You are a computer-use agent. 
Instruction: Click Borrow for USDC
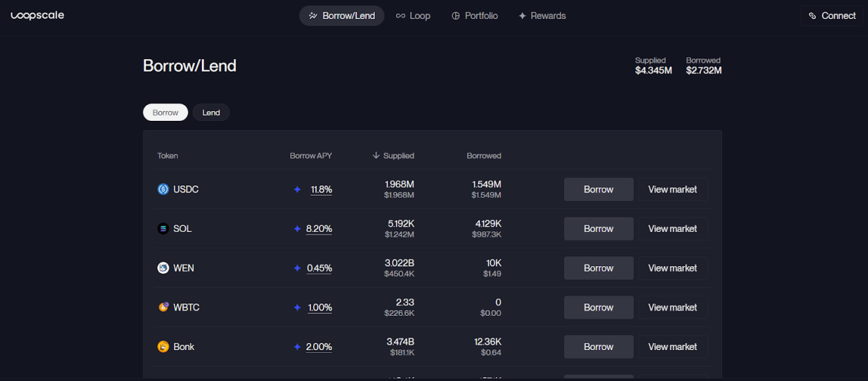pos(598,189)
